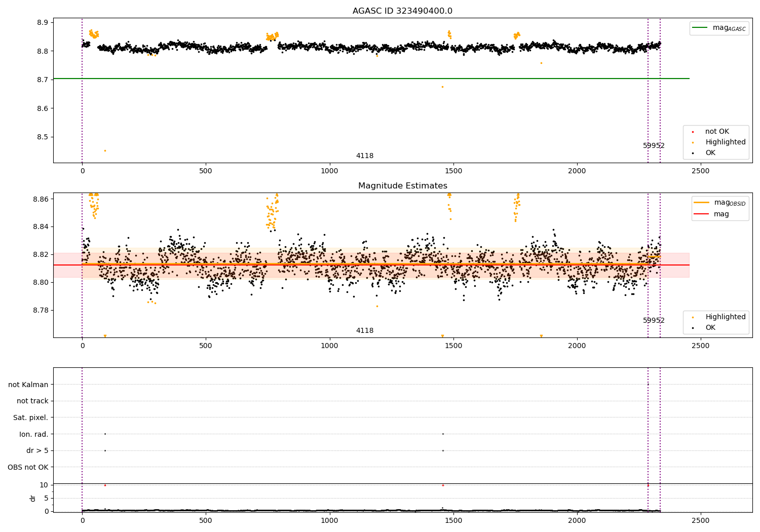The width and height of the screenshot is (760, 532).
Task: Select 'Highlighted' legend entry in Magnitude Estimates plot
Action: point(725,317)
